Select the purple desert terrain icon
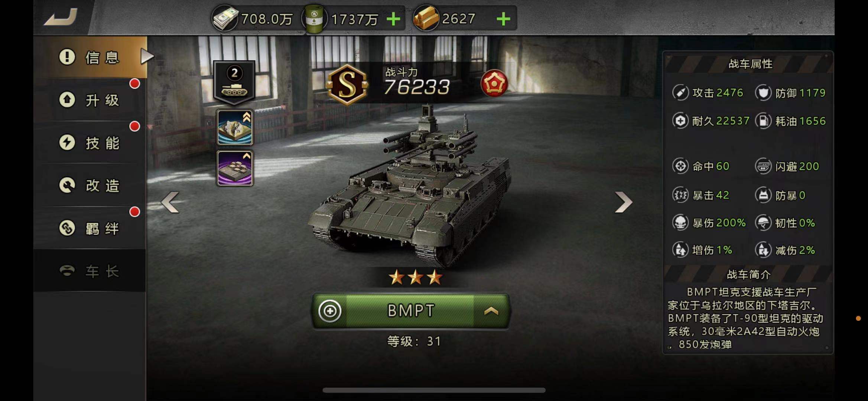 (235, 168)
